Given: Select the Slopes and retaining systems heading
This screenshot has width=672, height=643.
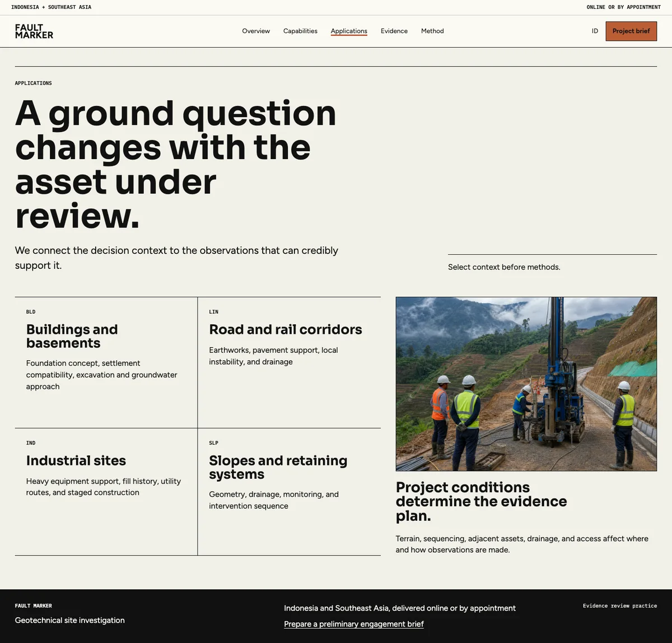Looking at the screenshot, I should tap(278, 467).
